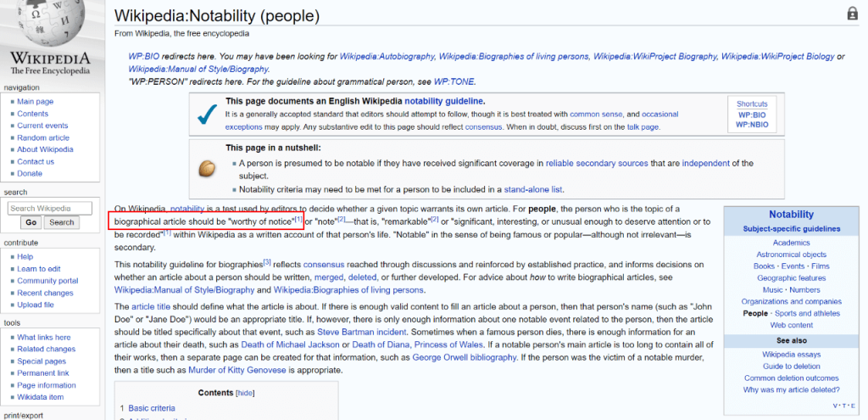This screenshot has width=868, height=420.
Task: Open Common deletion outcomes link
Action: tap(791, 378)
